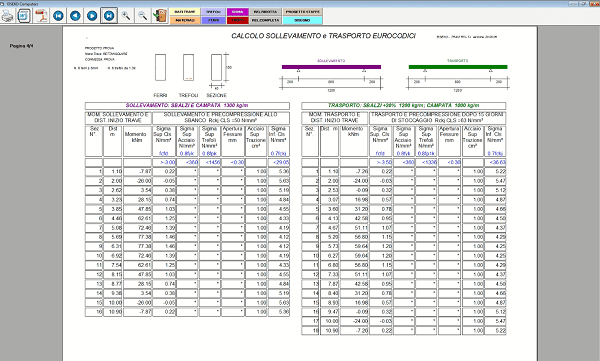Zoom in on the report
Screen dimensions: 600x361
[126, 16]
